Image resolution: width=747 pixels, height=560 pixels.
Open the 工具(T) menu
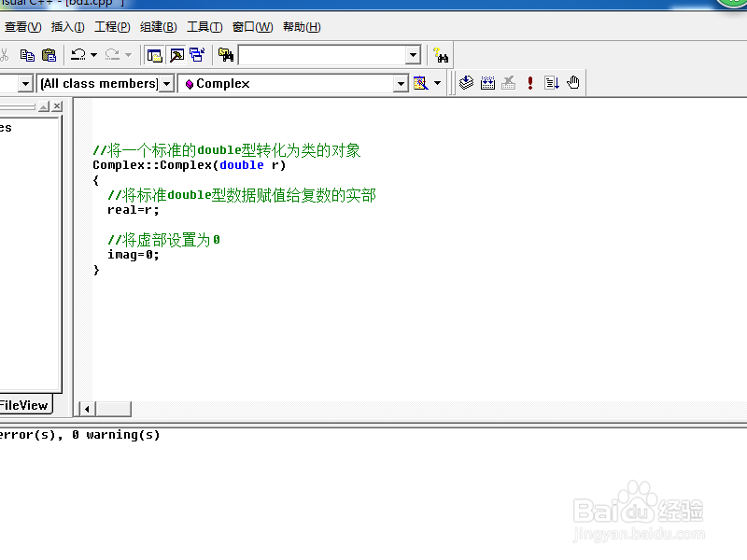[204, 27]
